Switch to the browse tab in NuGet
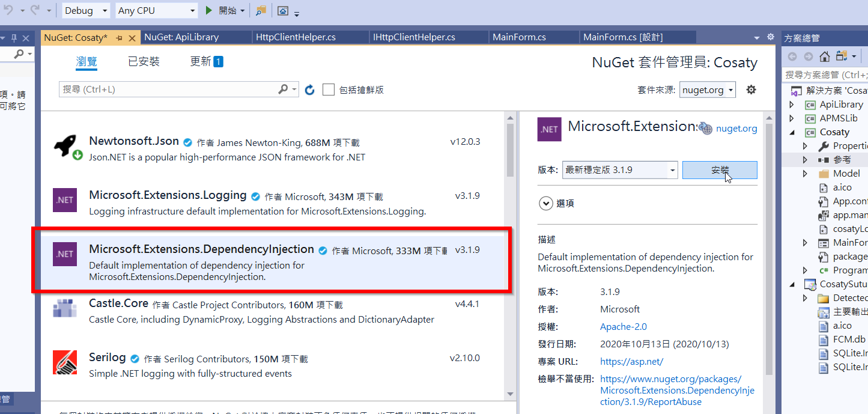The width and height of the screenshot is (868, 414). [x=86, y=61]
